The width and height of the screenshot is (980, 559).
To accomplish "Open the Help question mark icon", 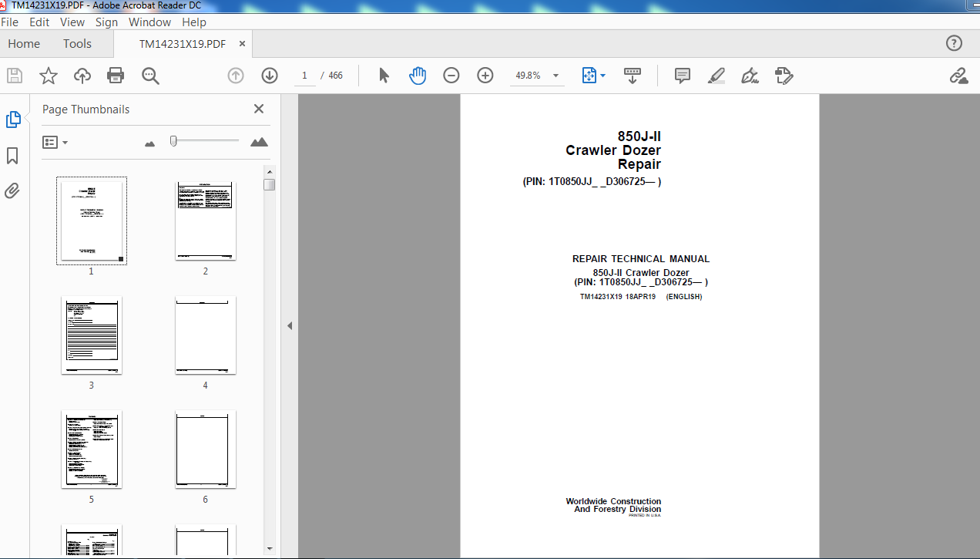I will pyautogui.click(x=954, y=43).
